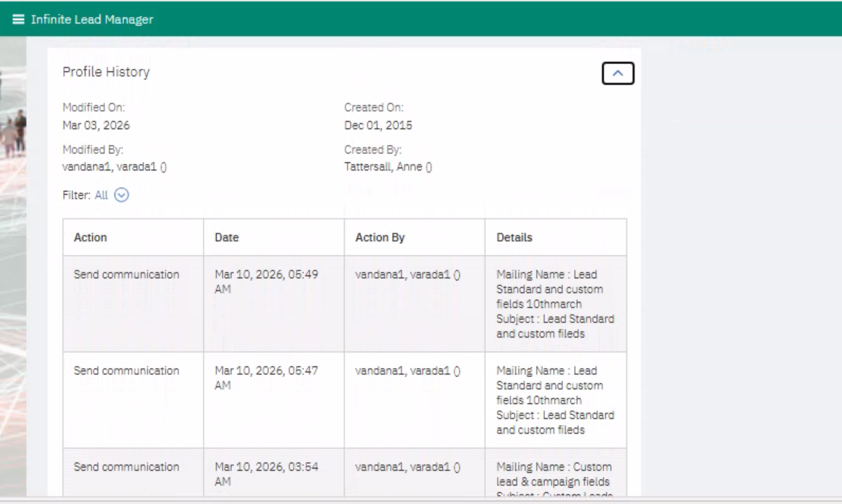Select the 05:49 AM Send communication action
This screenshot has height=504, width=842.
pos(126,275)
